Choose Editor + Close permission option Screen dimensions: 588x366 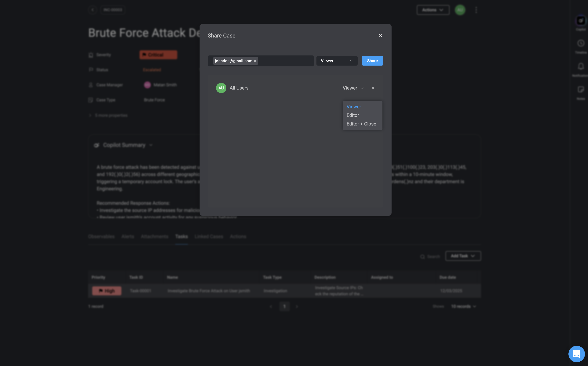click(x=361, y=124)
